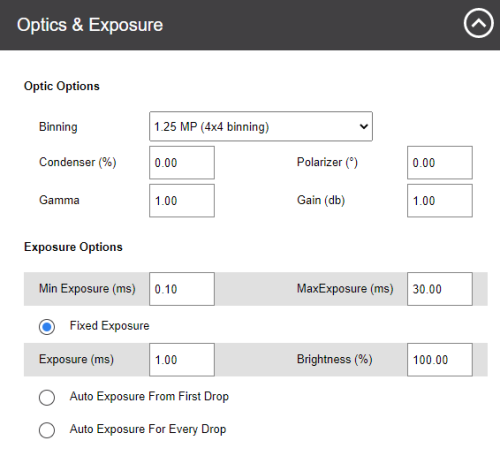Click the Condenser (%) input field
Image resolution: width=500 pixels, height=456 pixels.
pos(182,163)
